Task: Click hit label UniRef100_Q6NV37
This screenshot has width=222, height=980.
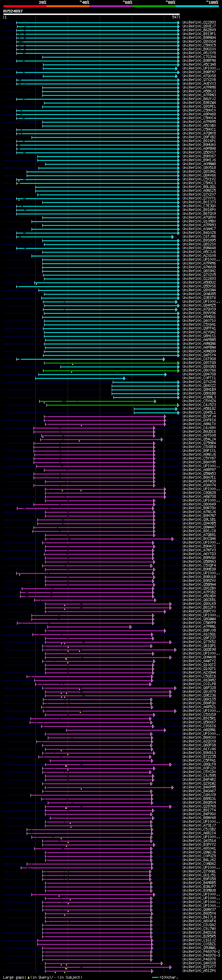Action: pyautogui.click(x=199, y=909)
